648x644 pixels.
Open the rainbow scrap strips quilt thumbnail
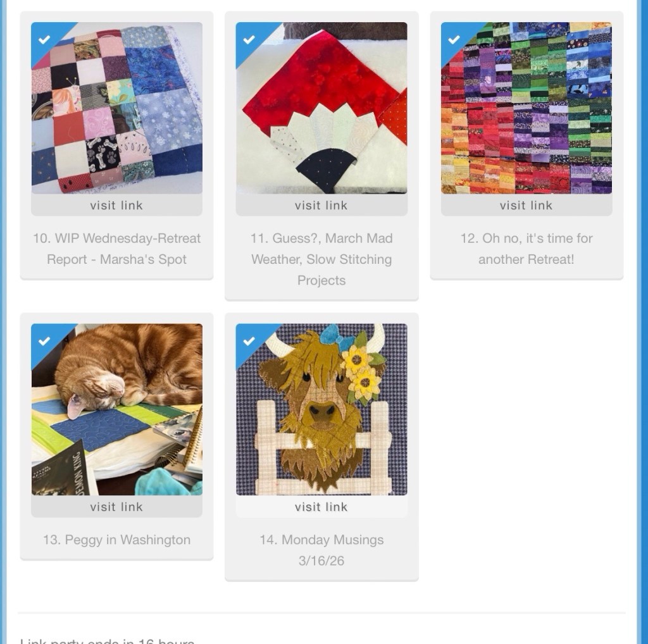coord(526,108)
